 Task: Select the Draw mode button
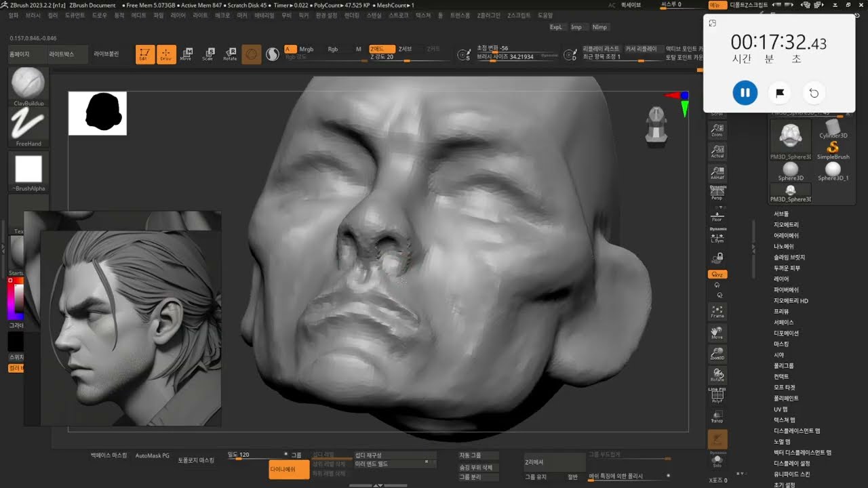[166, 54]
